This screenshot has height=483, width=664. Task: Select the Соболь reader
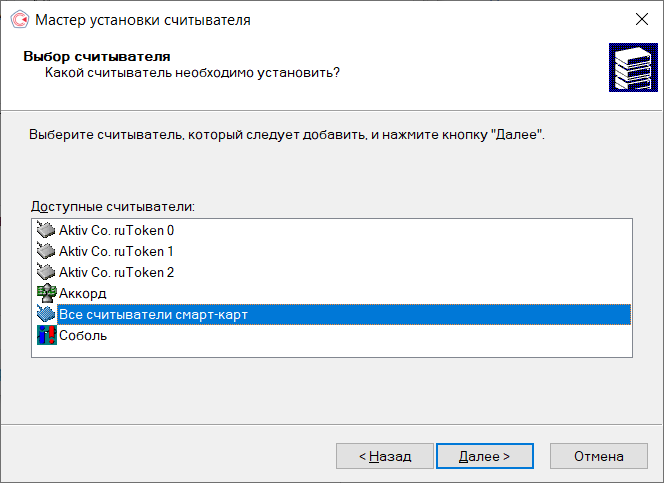tap(83, 335)
